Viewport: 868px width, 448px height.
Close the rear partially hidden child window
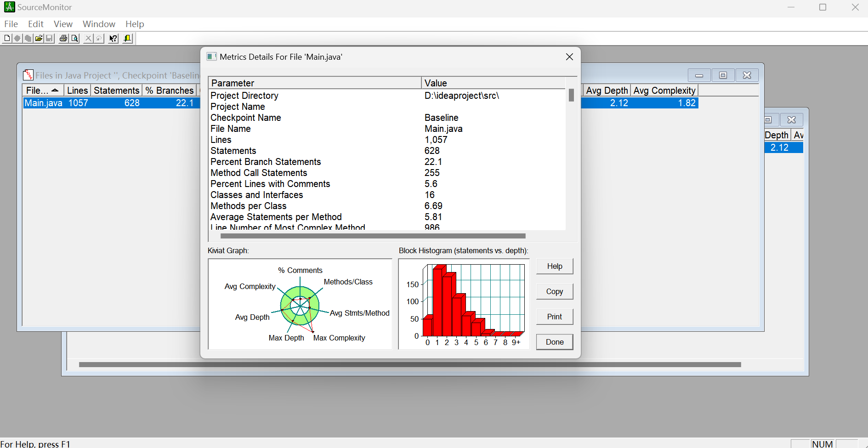tap(791, 120)
